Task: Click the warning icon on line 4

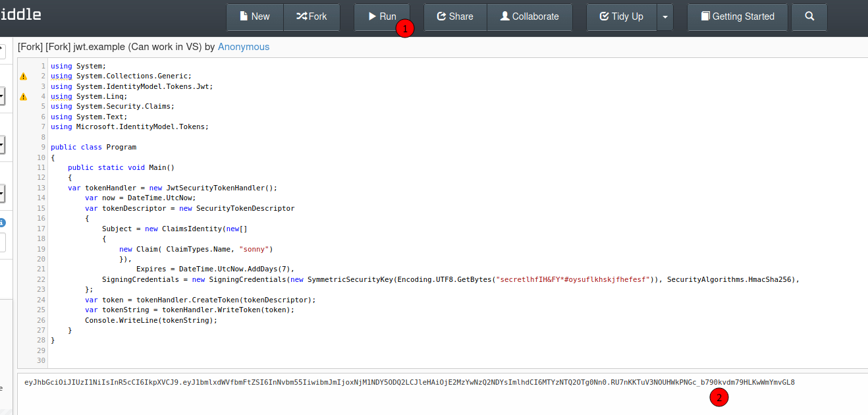Action: (x=24, y=96)
